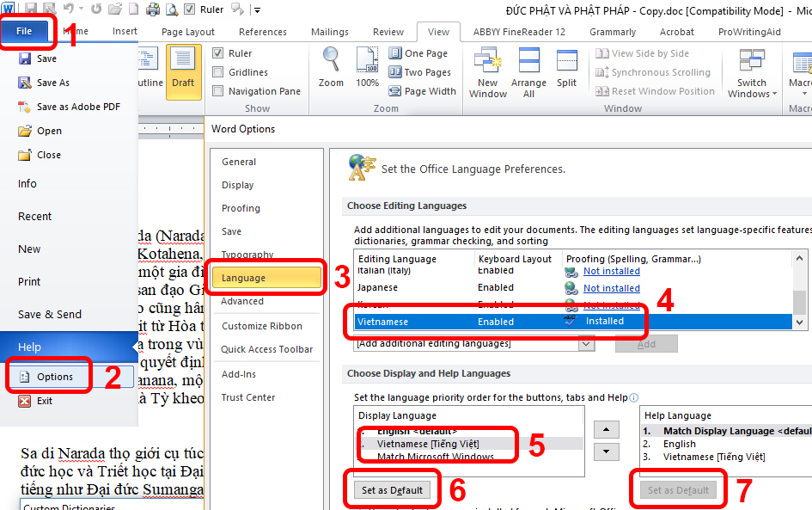Screen dimensions: 812x510
Task: Click Set as Default under Display Language
Action: [392, 490]
